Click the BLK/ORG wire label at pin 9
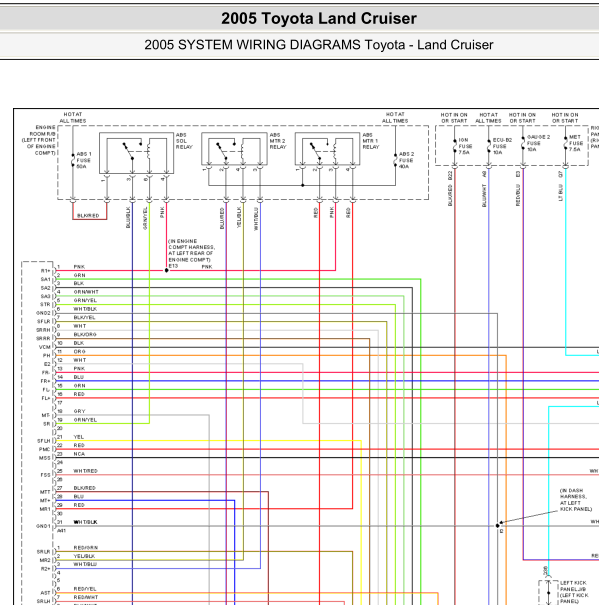The width and height of the screenshot is (599, 605). click(85, 334)
